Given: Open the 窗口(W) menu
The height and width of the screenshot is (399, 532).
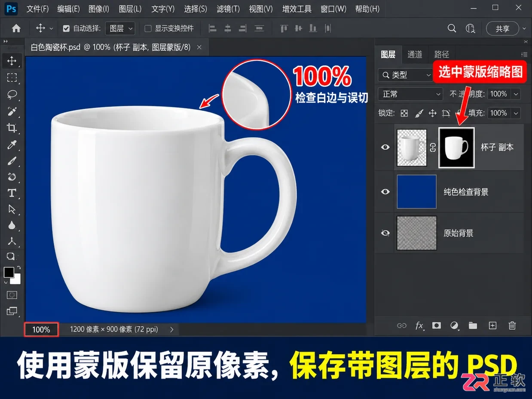Looking at the screenshot, I should 333,9.
